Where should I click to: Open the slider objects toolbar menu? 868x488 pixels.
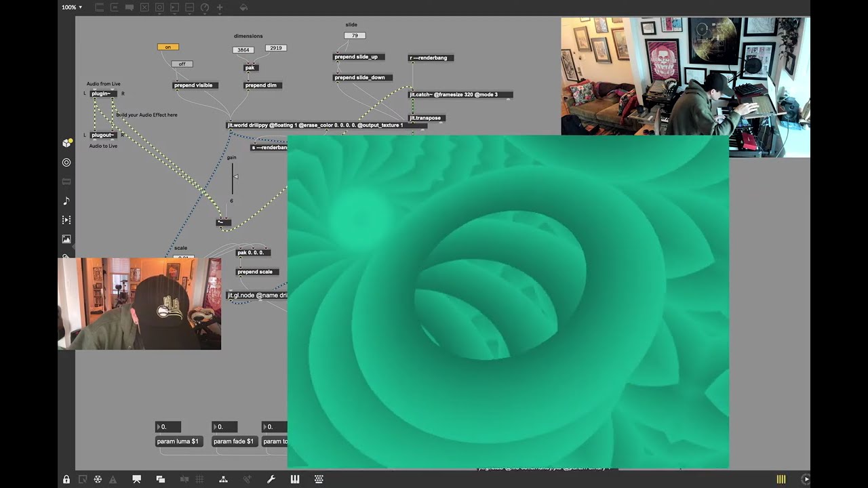[189, 7]
